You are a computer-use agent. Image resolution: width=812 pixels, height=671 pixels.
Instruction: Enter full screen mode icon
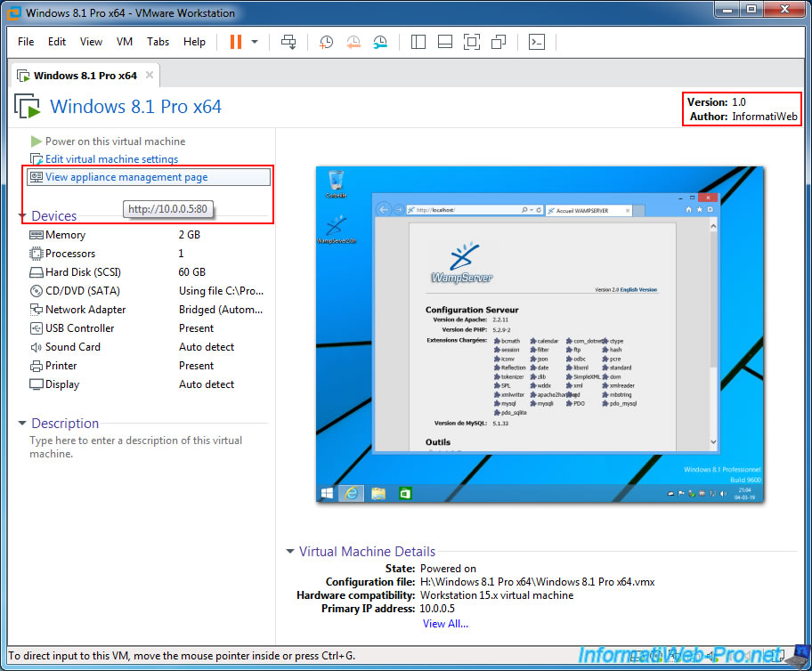click(x=471, y=42)
